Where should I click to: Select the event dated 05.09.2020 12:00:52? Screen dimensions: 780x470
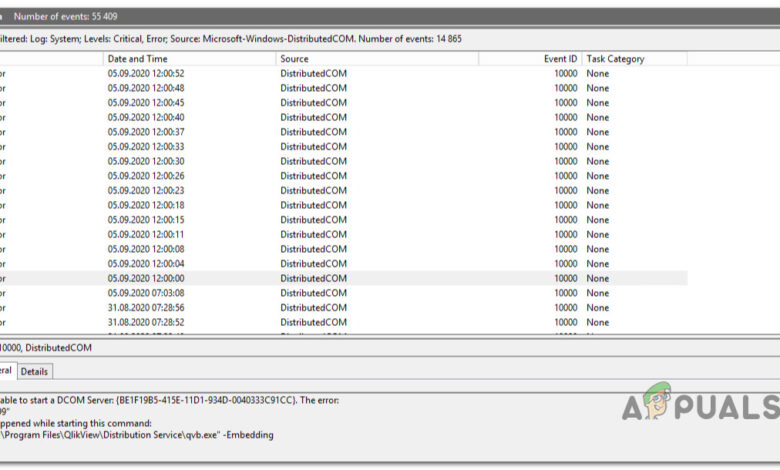(344, 74)
